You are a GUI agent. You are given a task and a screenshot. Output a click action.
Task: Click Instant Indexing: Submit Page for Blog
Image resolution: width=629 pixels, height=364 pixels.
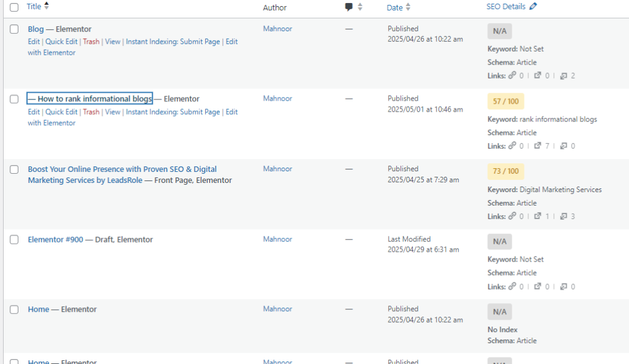[x=173, y=42]
